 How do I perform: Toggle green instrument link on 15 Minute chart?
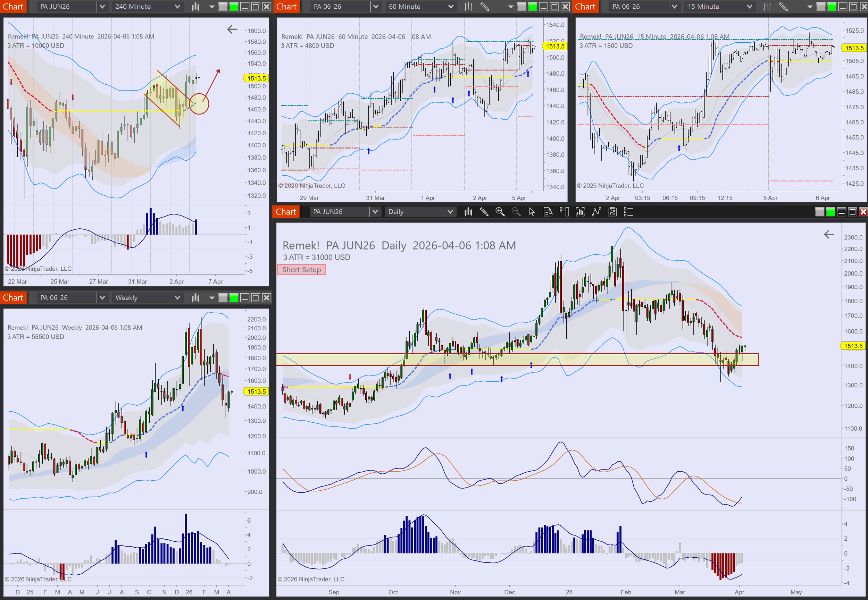click(x=832, y=6)
